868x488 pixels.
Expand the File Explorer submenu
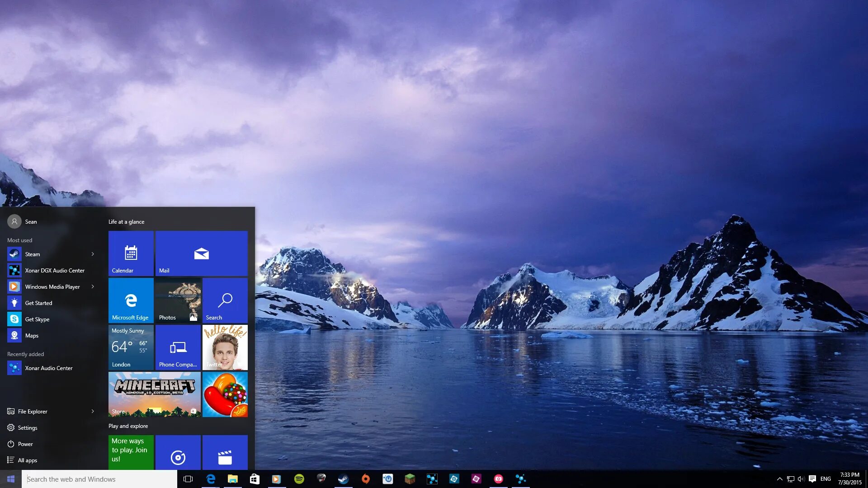click(93, 411)
